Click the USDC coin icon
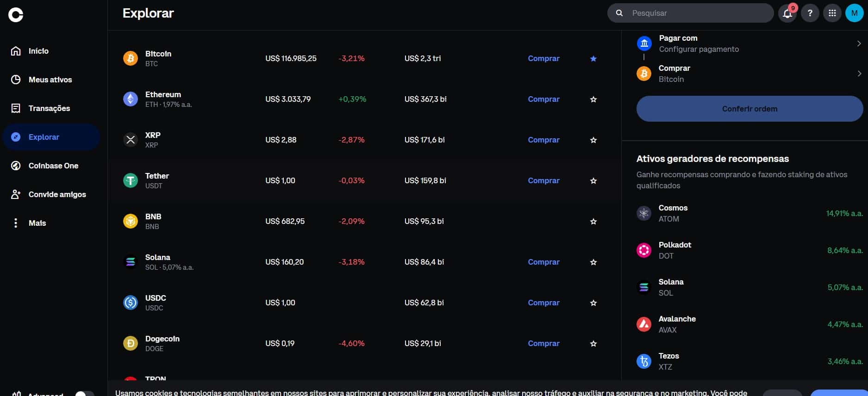 131,303
